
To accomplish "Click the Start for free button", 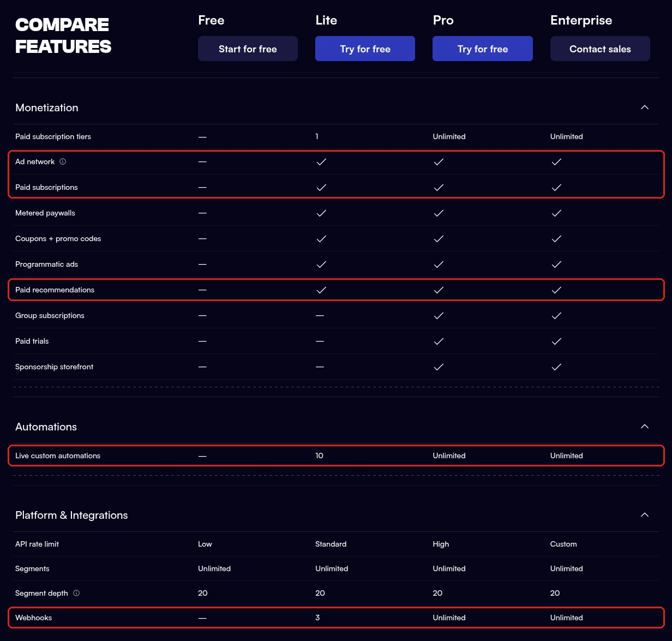I will coord(248,49).
